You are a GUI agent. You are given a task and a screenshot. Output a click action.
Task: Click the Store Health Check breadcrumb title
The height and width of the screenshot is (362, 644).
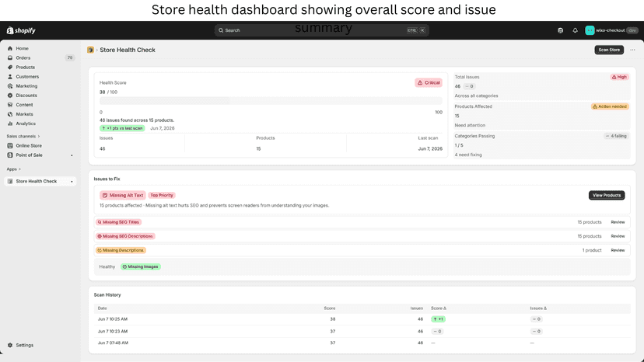pos(128,50)
